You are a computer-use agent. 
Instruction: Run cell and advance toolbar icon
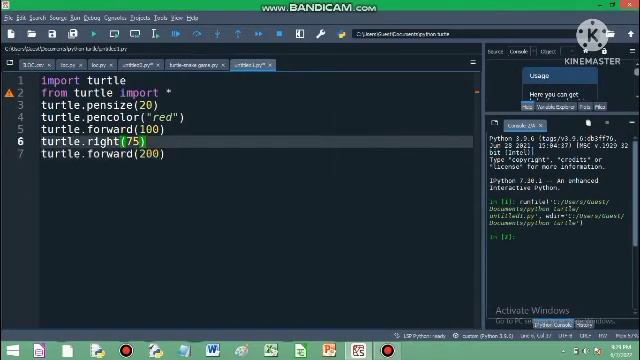[135, 34]
